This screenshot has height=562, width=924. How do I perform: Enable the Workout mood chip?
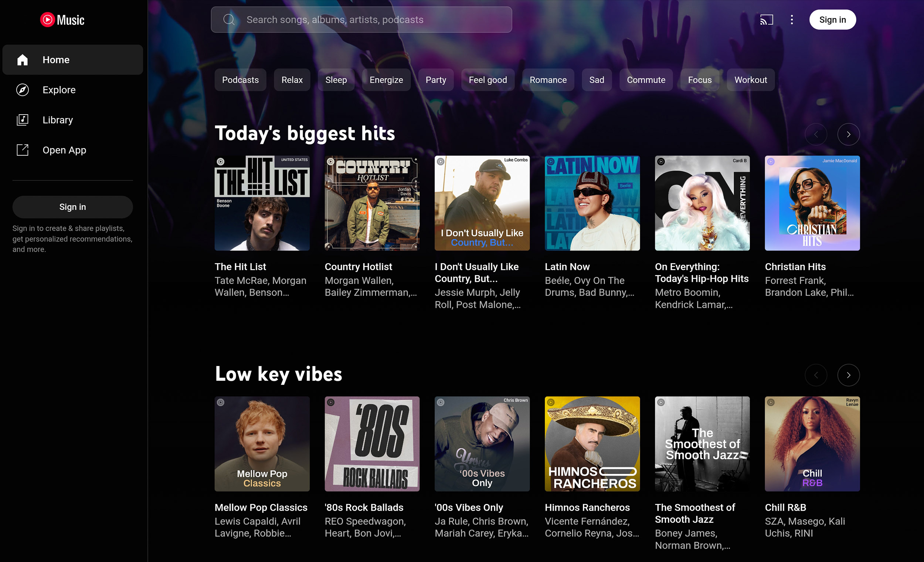750,79
